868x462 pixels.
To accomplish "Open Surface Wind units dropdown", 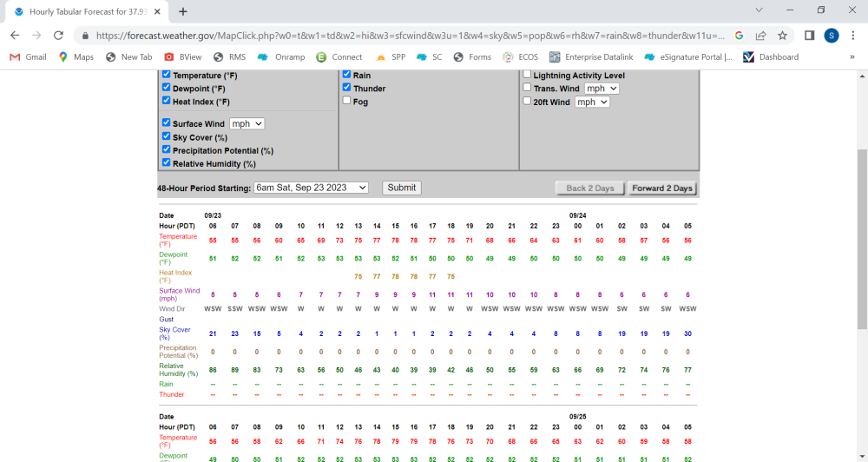I will click(247, 123).
